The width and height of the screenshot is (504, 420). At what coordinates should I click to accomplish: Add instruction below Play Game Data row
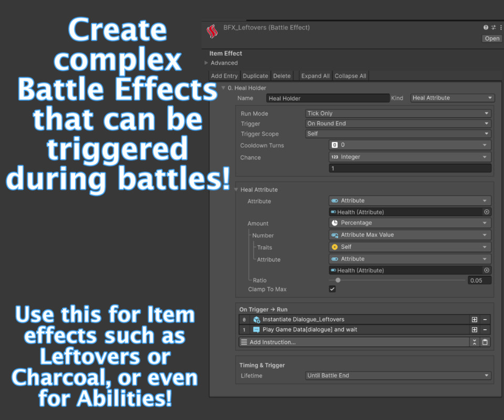475,329
